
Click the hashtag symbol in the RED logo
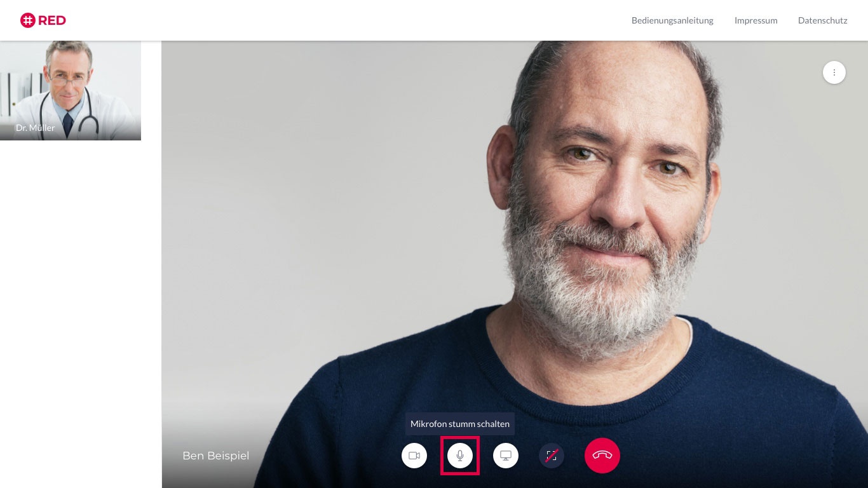[27, 20]
